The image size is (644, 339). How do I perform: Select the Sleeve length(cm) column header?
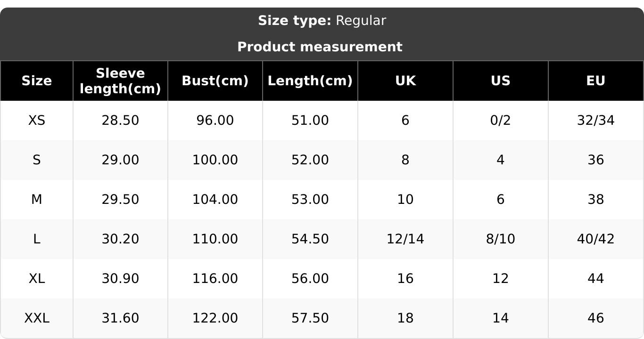[x=120, y=81]
